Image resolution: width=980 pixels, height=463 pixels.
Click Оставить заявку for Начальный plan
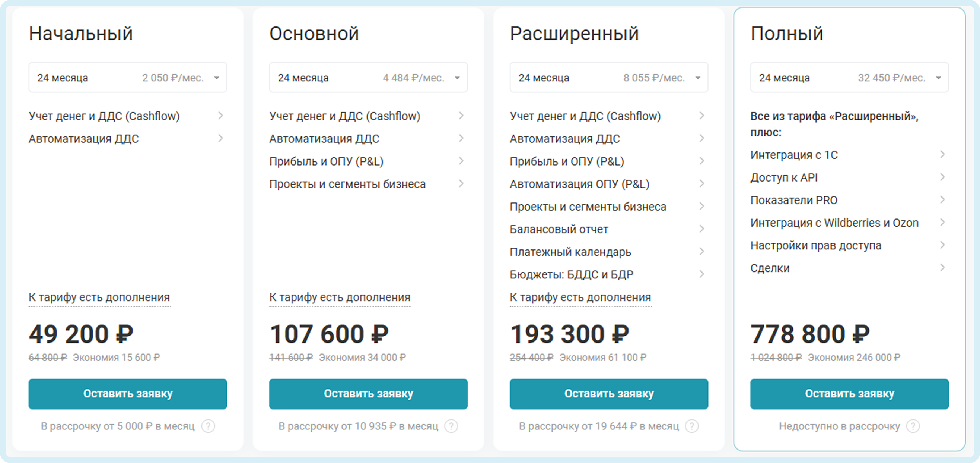[x=127, y=394]
